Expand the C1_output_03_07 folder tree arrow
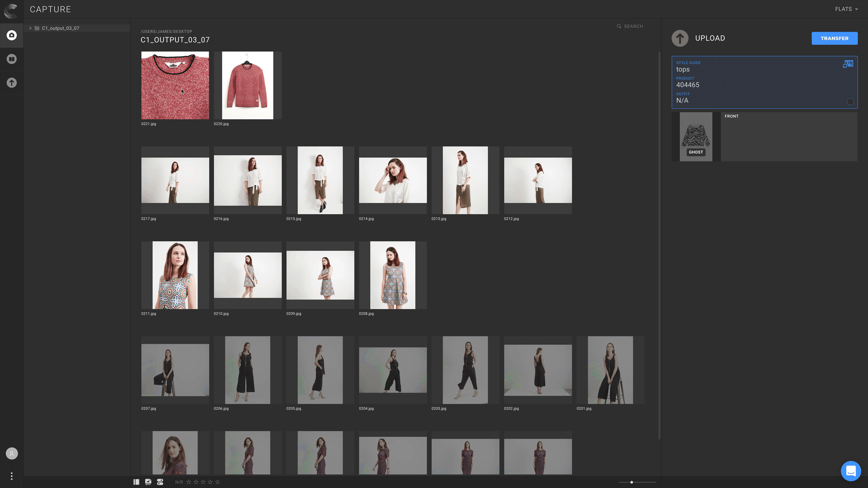Viewport: 868px width, 488px height. 31,28
